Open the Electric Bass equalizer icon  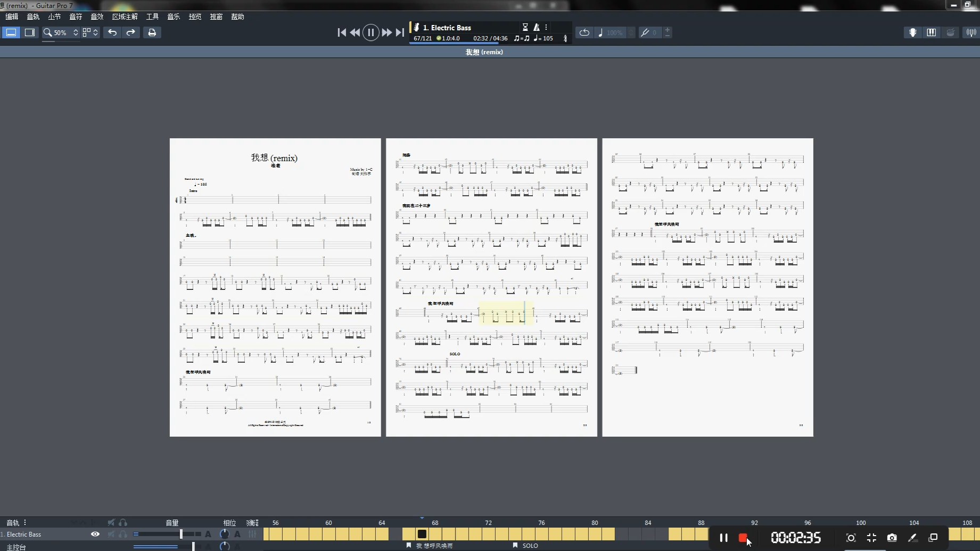pyautogui.click(x=252, y=534)
